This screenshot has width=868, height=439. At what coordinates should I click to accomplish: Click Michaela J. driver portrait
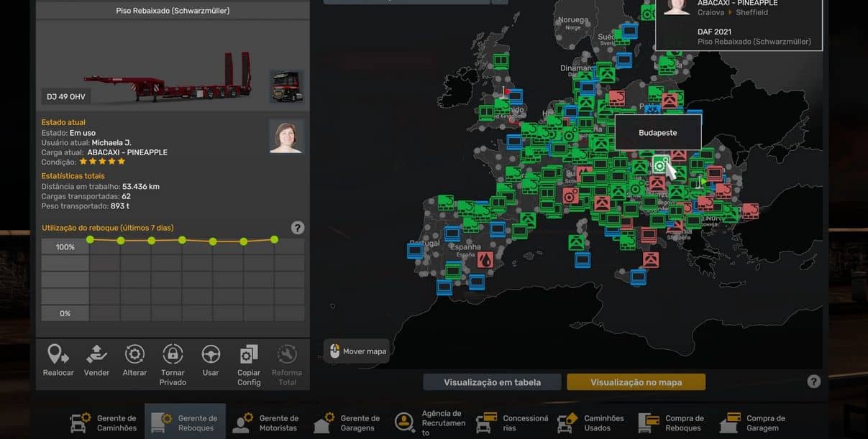click(x=286, y=137)
